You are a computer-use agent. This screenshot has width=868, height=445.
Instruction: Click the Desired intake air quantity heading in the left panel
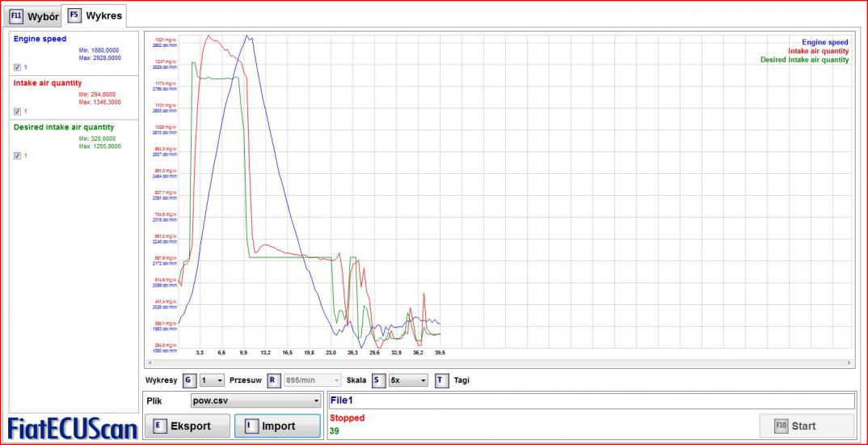(64, 127)
